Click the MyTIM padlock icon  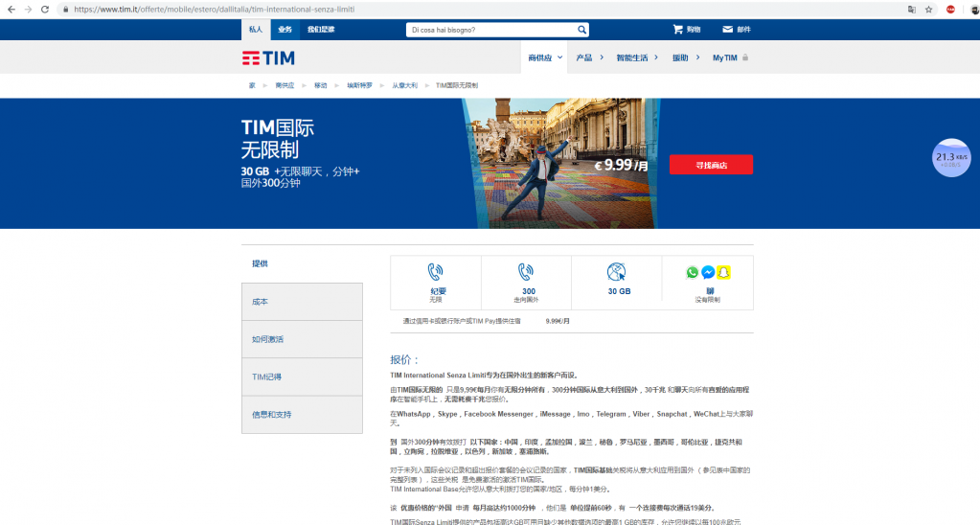(x=745, y=57)
